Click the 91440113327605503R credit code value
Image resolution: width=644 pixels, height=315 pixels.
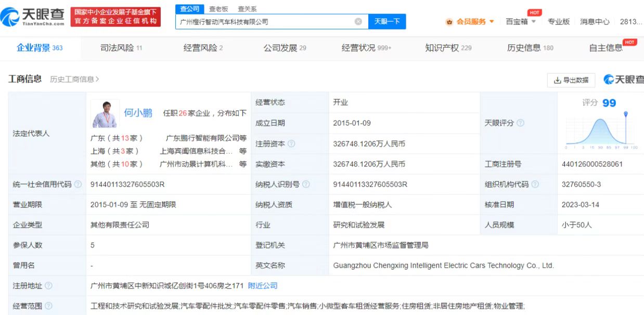(x=127, y=184)
